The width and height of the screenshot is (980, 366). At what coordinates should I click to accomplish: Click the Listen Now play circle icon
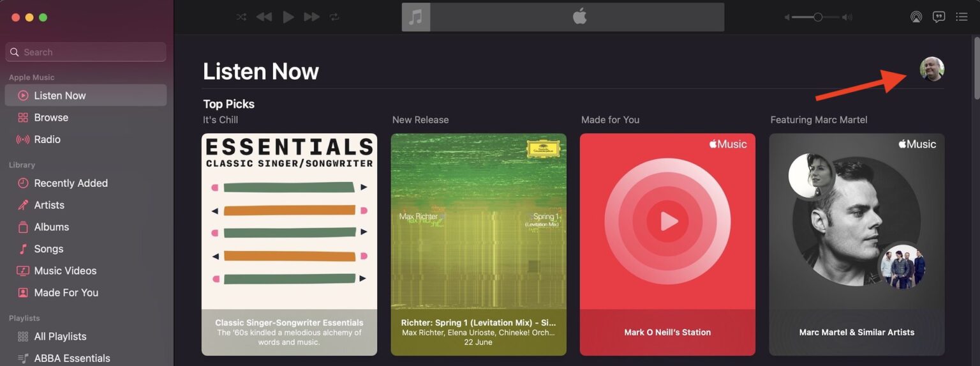click(x=23, y=95)
